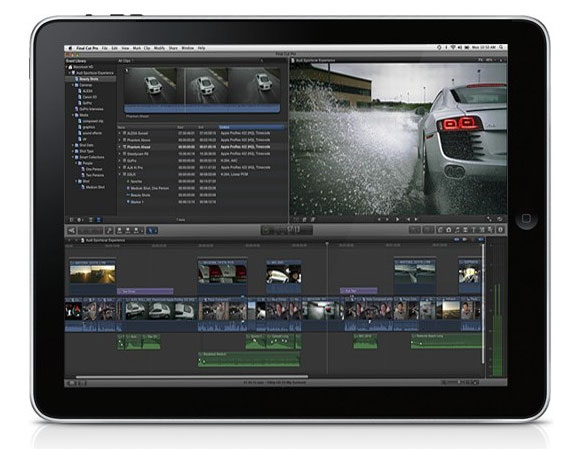Open the Themes browser icon
Screen dimensions: 580x449
click(x=490, y=230)
